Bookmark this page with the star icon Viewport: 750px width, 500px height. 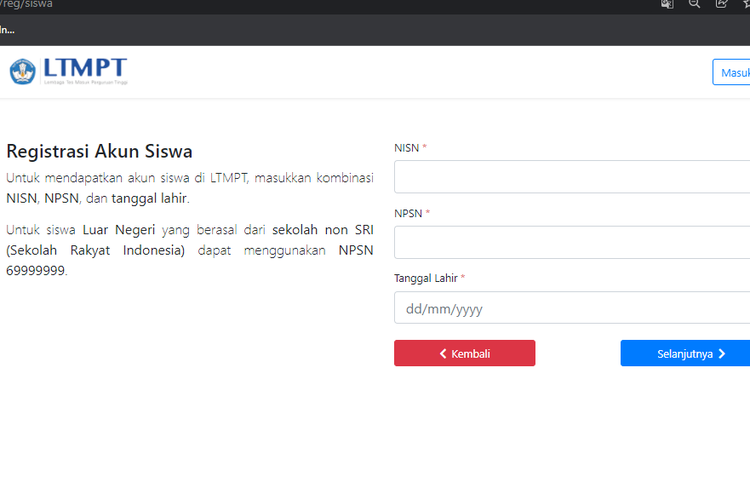(745, 4)
